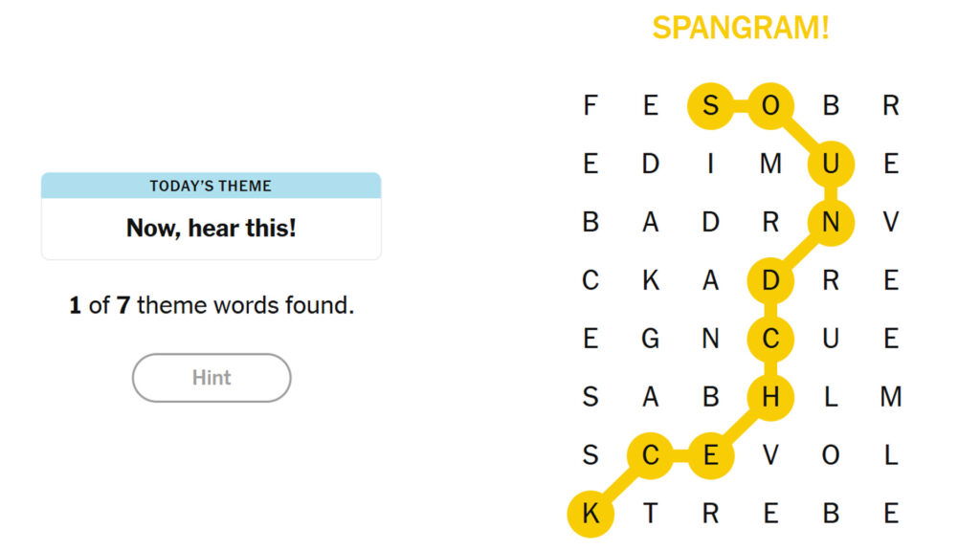980x551 pixels.
Task: Select the letter V at the end of row three
Action: click(x=891, y=222)
